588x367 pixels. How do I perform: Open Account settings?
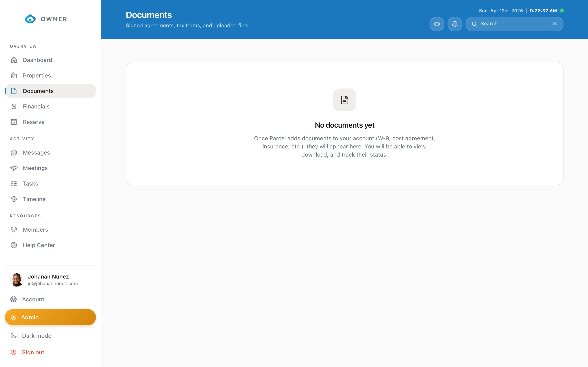click(33, 299)
